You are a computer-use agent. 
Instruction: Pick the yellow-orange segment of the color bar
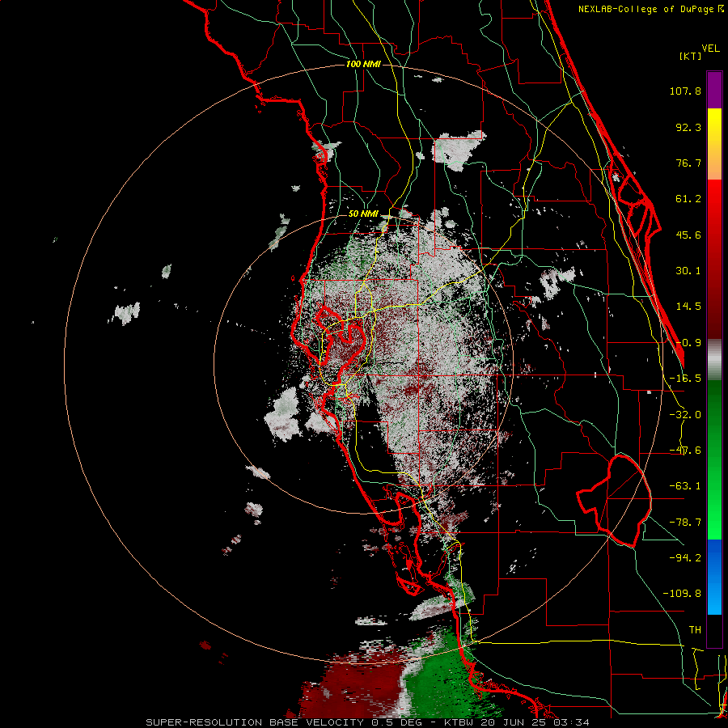714,144
